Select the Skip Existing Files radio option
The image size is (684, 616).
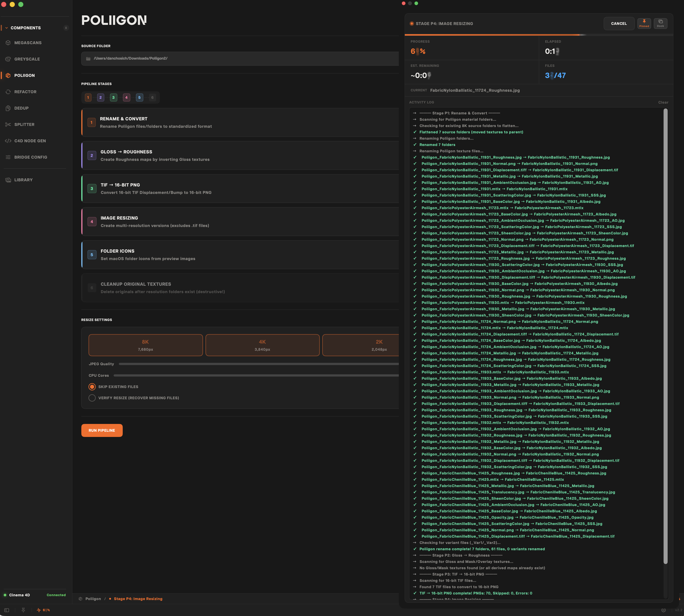(x=92, y=387)
